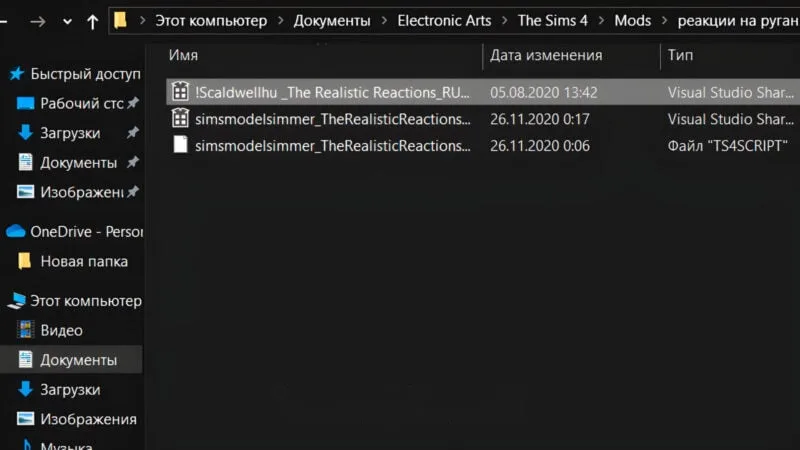
Task: Expand chevron after The Sims 4 breadcrumb
Action: (x=601, y=21)
